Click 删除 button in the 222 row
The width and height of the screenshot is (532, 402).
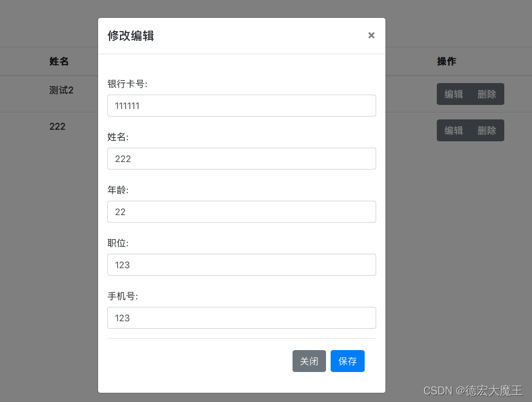point(487,130)
